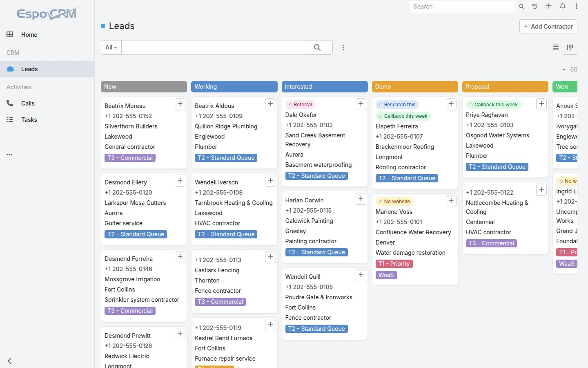This screenshot has width=588, height=368.
Task: Expand the record count dropdown near 60
Action: tap(564, 70)
